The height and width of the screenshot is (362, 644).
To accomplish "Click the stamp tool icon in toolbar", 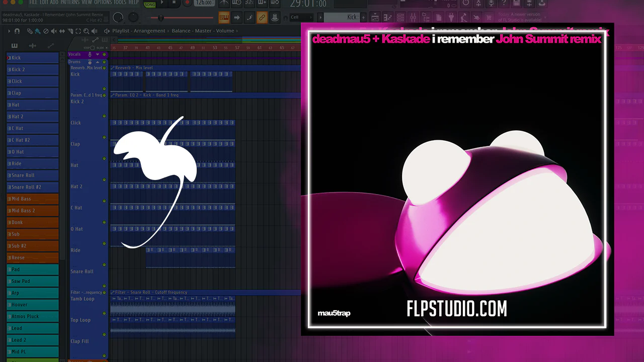I will (275, 18).
